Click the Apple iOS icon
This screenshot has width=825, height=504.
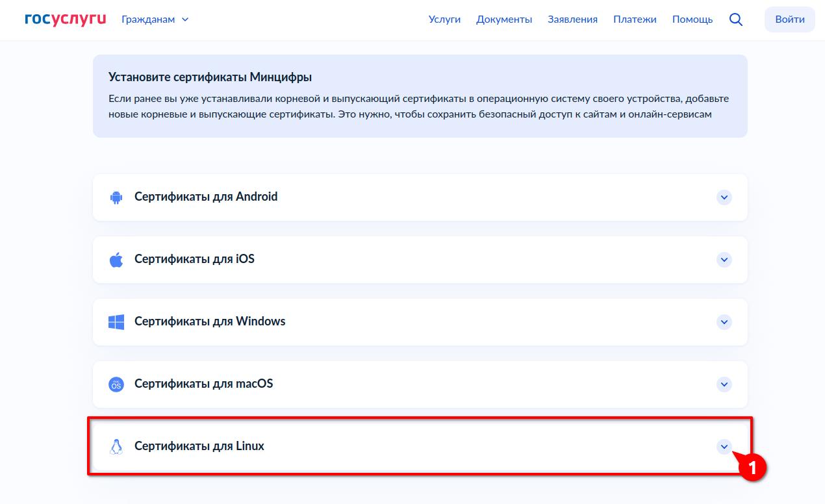(x=116, y=260)
